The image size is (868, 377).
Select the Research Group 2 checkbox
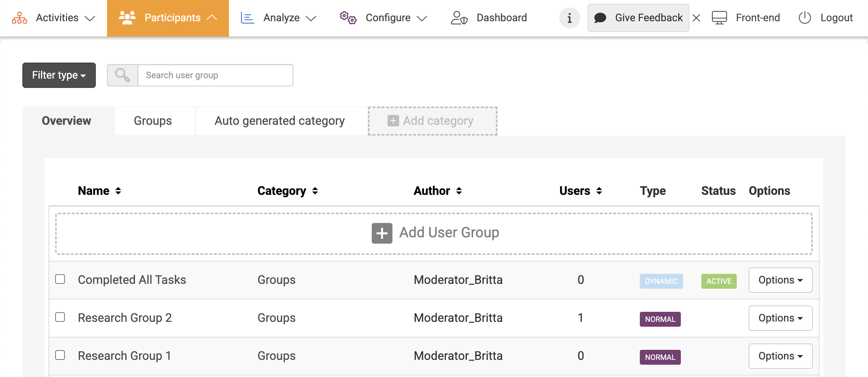[60, 317]
